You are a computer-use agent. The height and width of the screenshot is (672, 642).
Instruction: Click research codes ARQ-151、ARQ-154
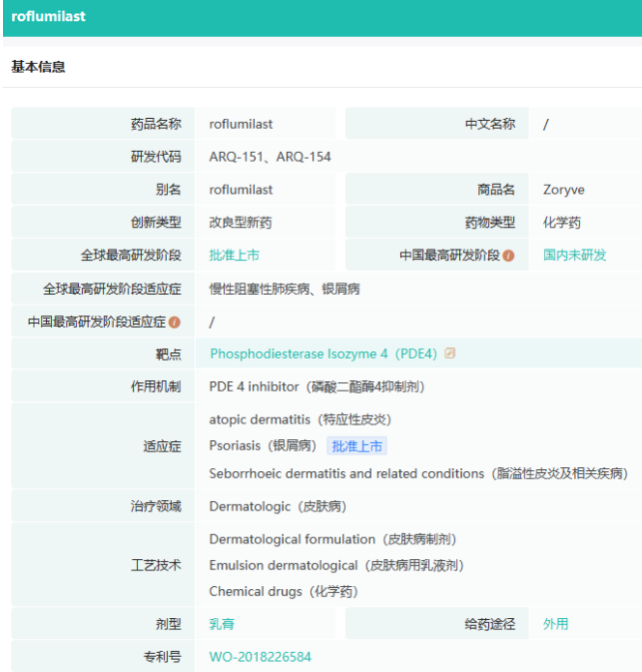pyautogui.click(x=270, y=157)
